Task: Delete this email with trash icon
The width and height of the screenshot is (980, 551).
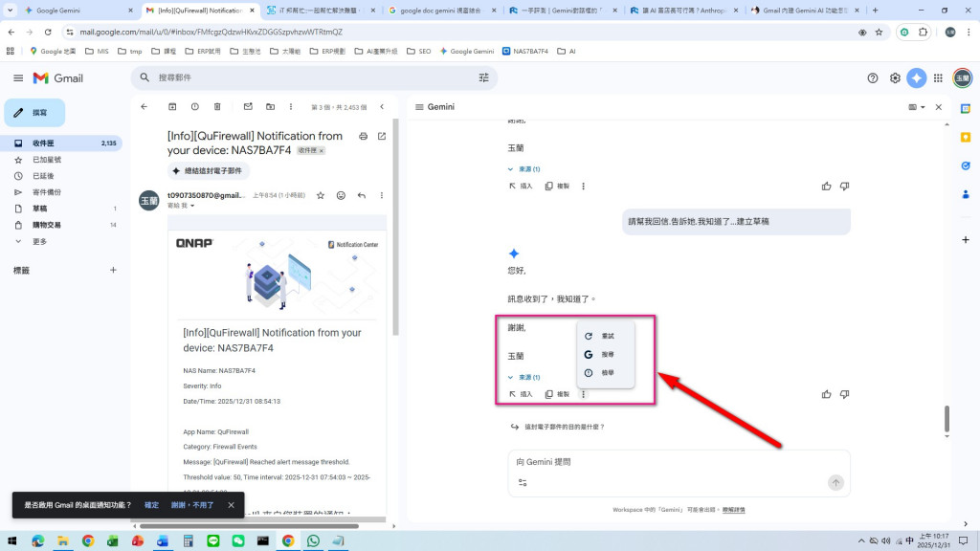Action: pos(217,107)
